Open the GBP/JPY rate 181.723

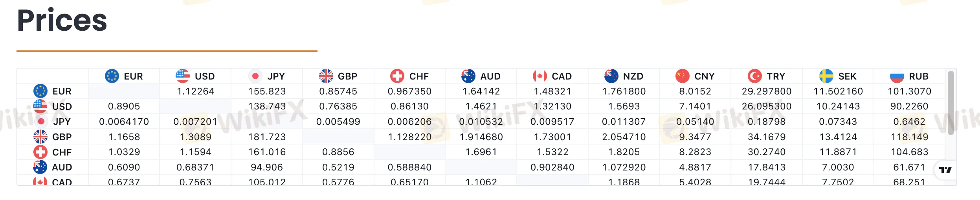click(x=267, y=137)
